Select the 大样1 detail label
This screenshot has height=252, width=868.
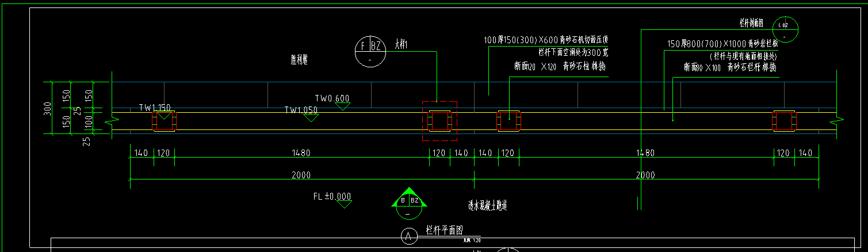coord(401,45)
